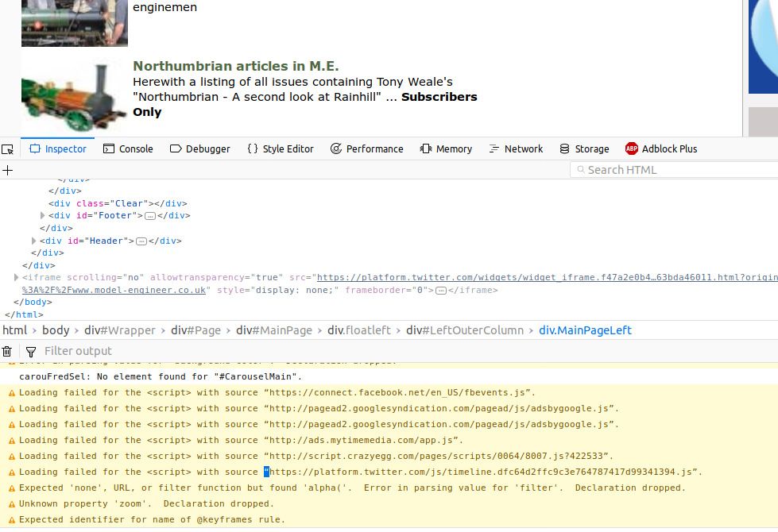Open the Memory tab
Viewport: 778px width, 532px height.
coord(446,148)
